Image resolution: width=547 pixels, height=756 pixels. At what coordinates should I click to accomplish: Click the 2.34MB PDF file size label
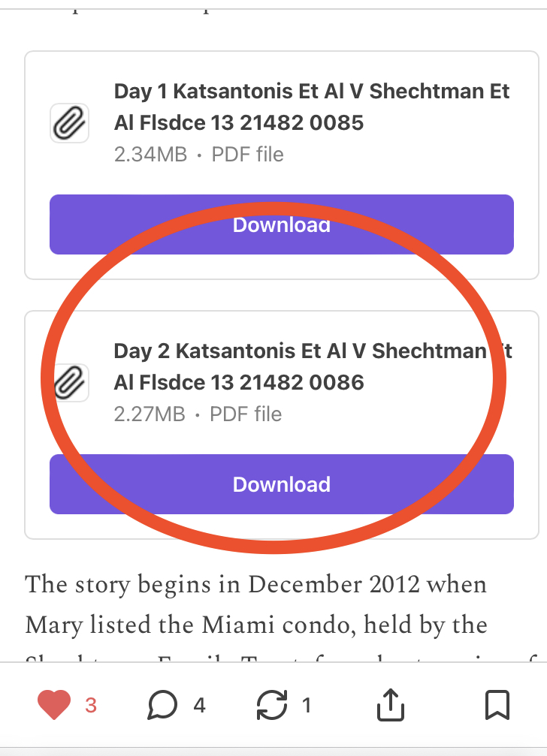(x=198, y=155)
